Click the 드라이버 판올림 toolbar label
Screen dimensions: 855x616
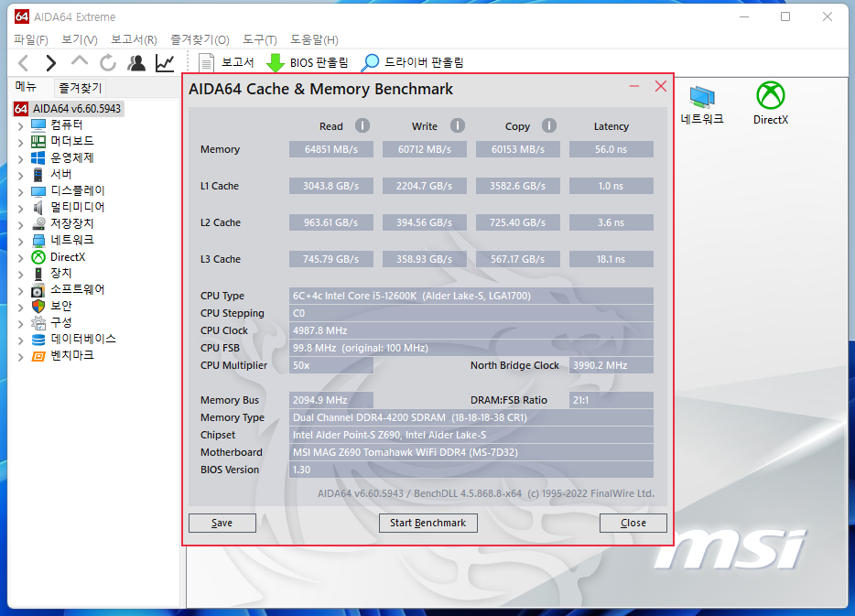point(424,62)
